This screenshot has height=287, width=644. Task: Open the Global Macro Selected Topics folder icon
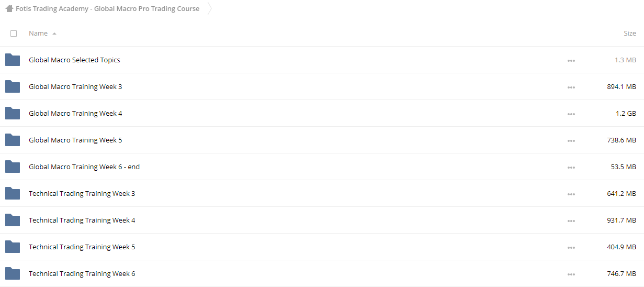tap(13, 60)
